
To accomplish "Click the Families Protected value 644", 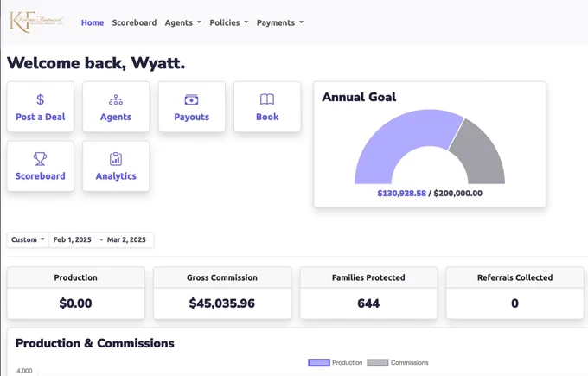I will tap(368, 303).
